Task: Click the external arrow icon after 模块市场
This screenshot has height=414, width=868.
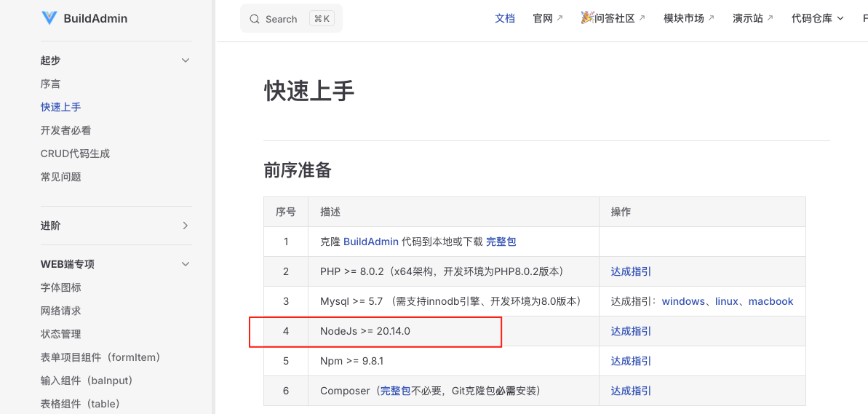Action: coord(711,17)
